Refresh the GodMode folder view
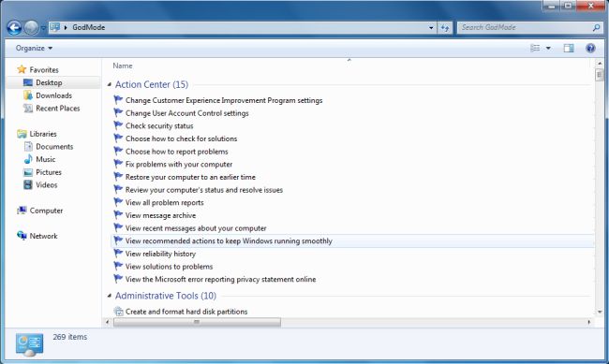The image size is (609, 364). (445, 28)
